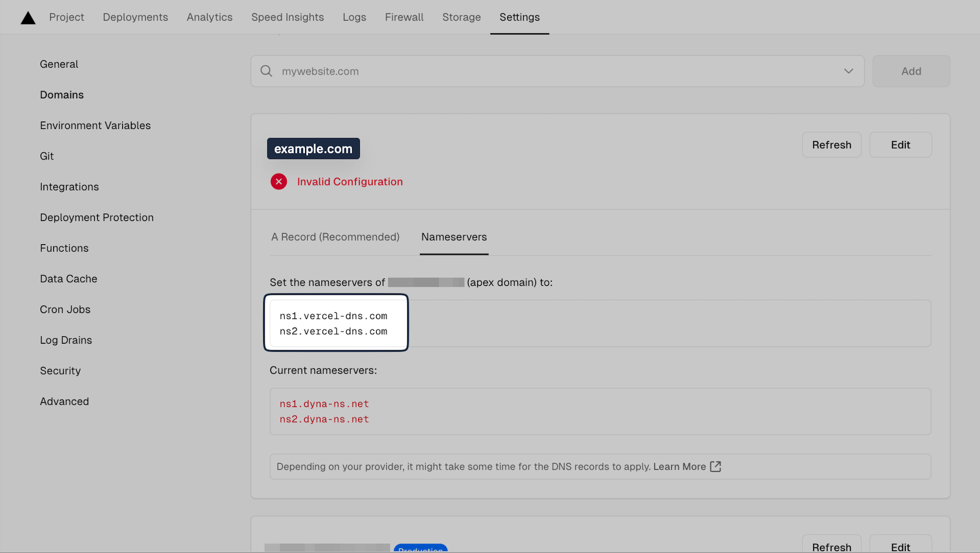This screenshot has height=553, width=980.
Task: Click ns1.dyna-ns.net current nameserver
Action: pos(324,404)
